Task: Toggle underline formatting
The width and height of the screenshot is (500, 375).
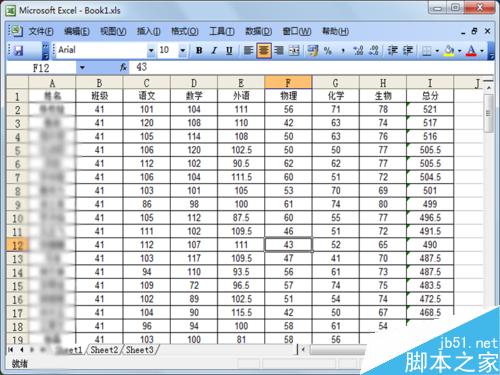Action: point(229,51)
